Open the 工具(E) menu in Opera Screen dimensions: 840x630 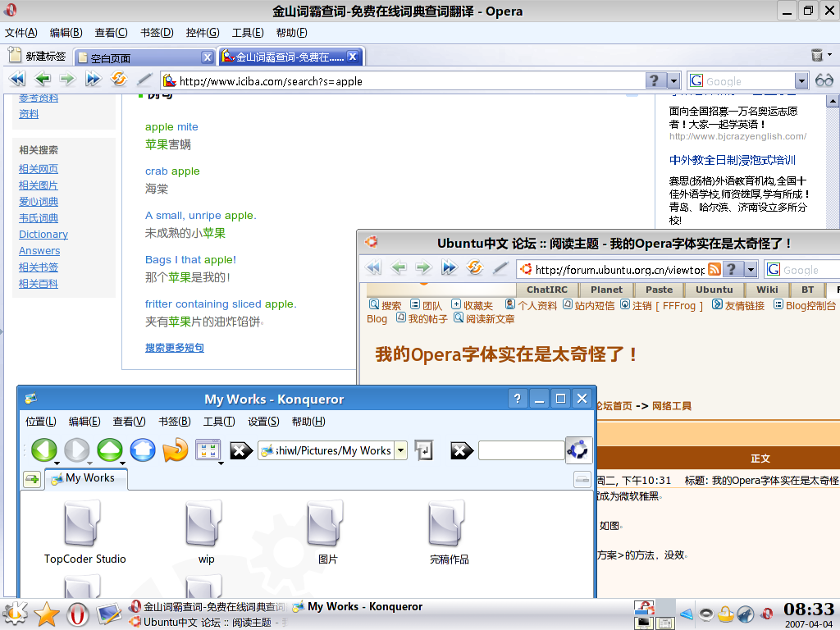point(248,33)
